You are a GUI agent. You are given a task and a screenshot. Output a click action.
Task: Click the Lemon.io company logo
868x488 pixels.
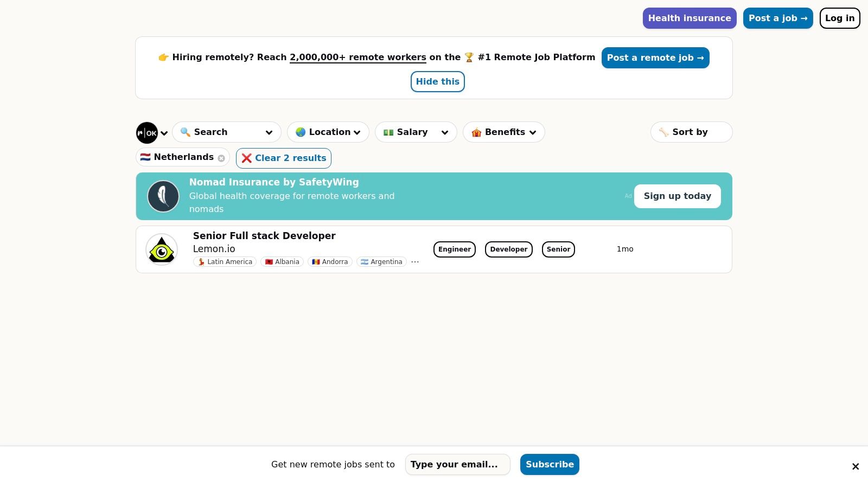point(162,249)
